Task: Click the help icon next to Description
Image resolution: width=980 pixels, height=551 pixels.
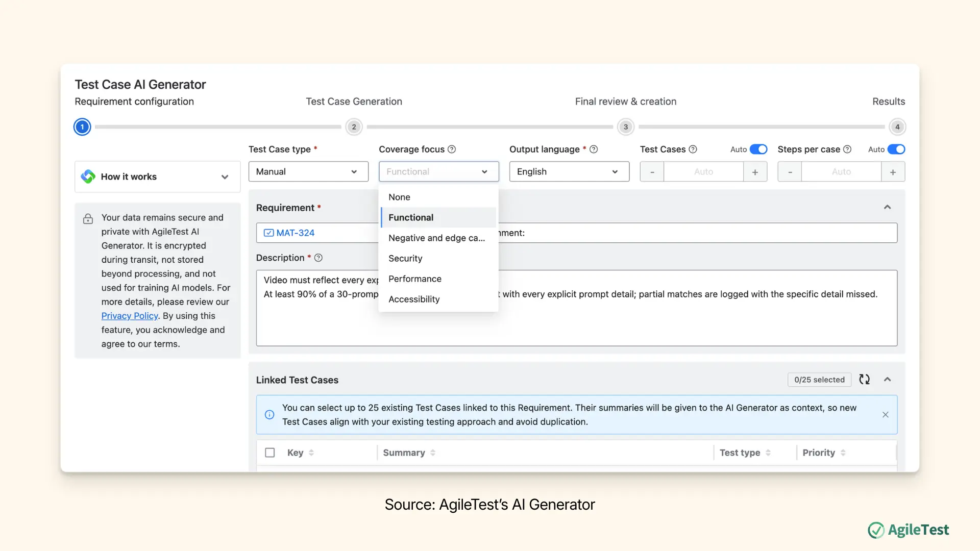Action: (318, 258)
